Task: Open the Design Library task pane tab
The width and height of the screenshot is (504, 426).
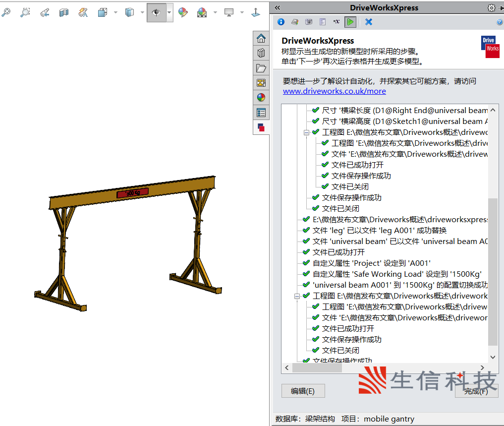Action: pyautogui.click(x=261, y=53)
